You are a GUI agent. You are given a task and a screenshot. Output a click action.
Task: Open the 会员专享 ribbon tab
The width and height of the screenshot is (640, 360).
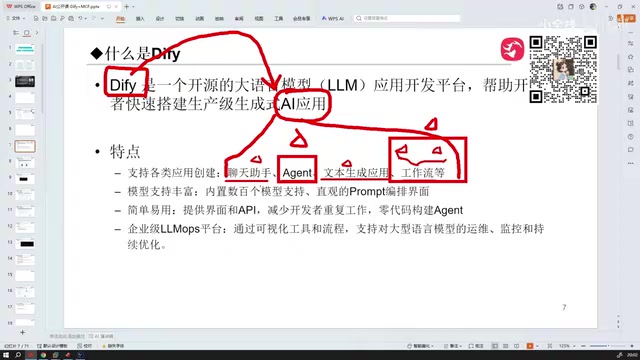point(302,19)
